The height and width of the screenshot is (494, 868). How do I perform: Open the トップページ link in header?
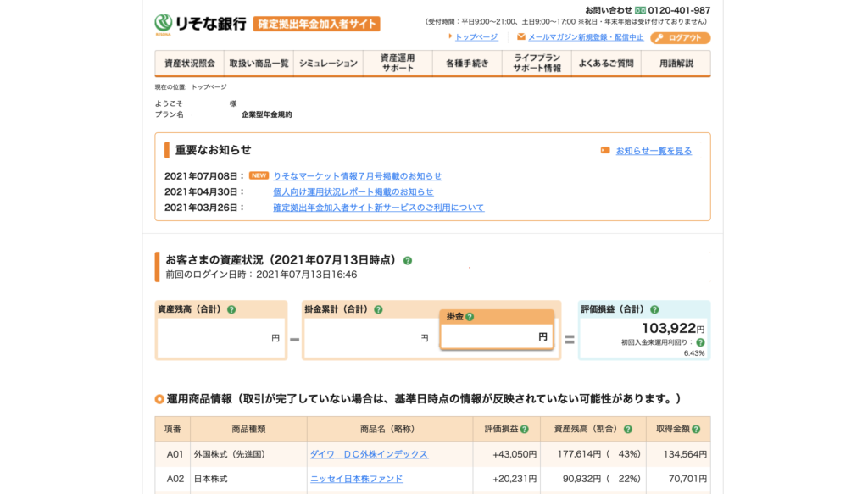tap(476, 37)
